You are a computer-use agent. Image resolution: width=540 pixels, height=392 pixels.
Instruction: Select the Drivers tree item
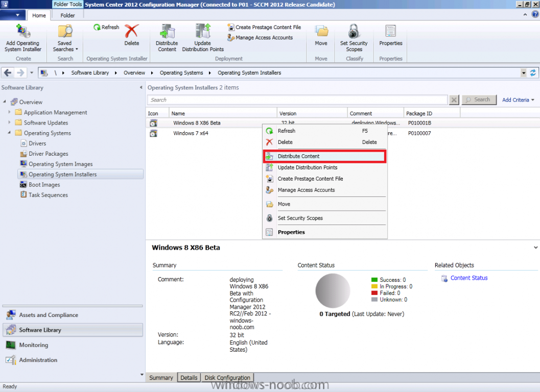click(37, 143)
